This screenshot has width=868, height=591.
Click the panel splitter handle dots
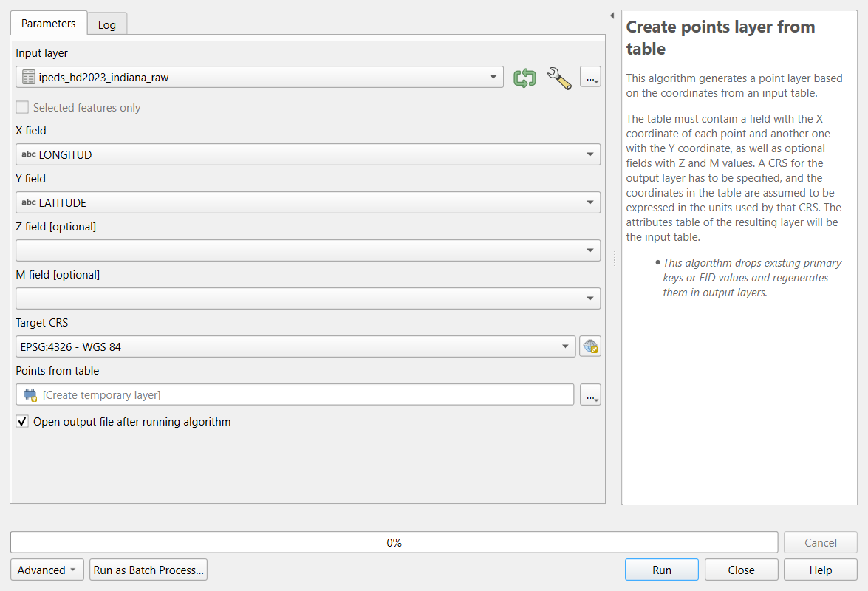(615, 259)
